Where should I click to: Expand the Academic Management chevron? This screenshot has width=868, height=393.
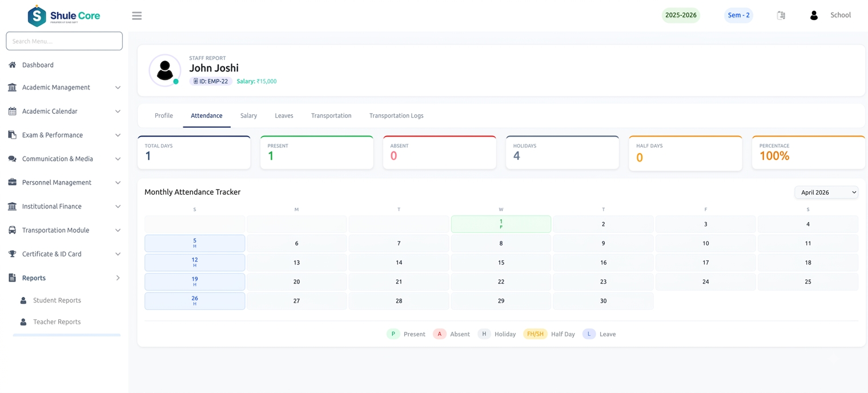(x=118, y=87)
